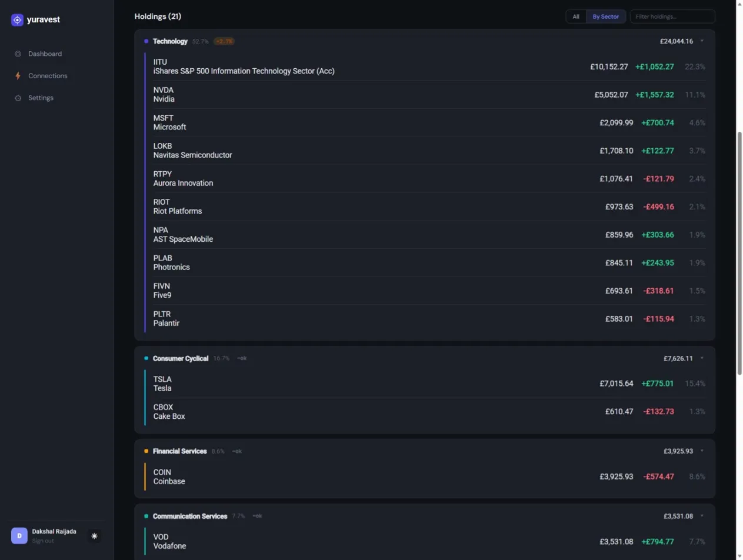Open the Connections page from sidebar
The image size is (743, 560).
[x=48, y=76]
